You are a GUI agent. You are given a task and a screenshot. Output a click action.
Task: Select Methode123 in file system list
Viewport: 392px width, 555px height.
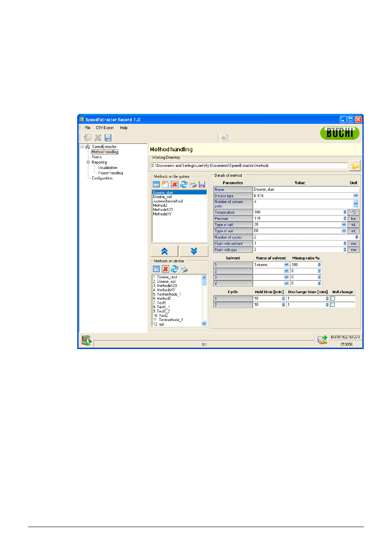163,210
